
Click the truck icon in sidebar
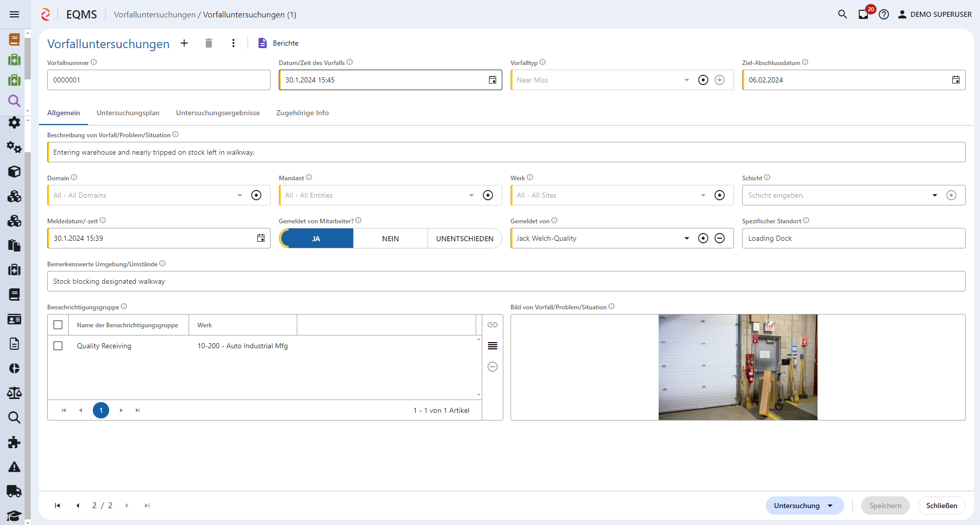(x=14, y=491)
